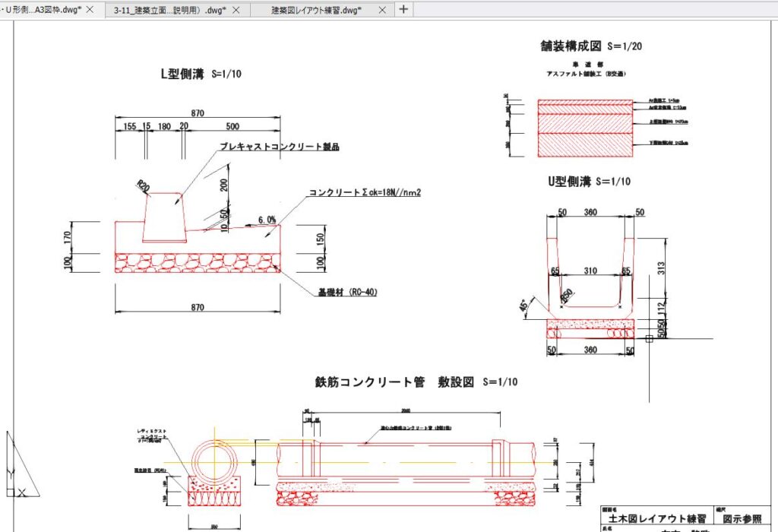Select the hatched pavement layer rectangle

click(586, 128)
